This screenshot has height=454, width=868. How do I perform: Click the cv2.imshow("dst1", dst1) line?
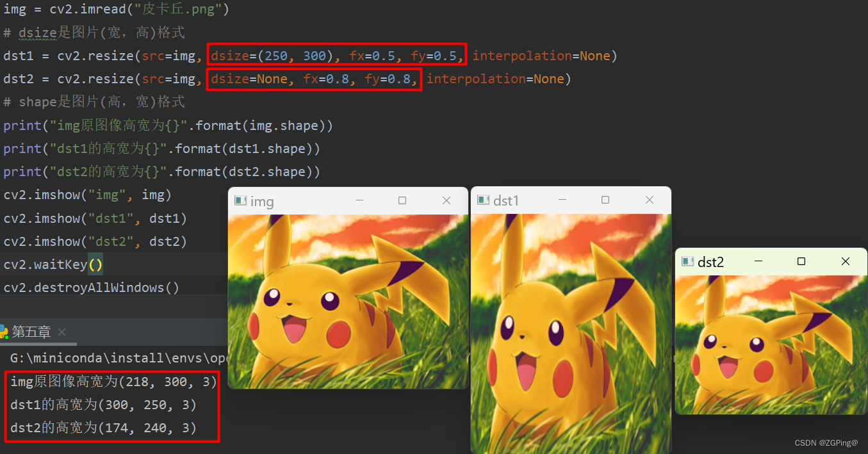(95, 218)
